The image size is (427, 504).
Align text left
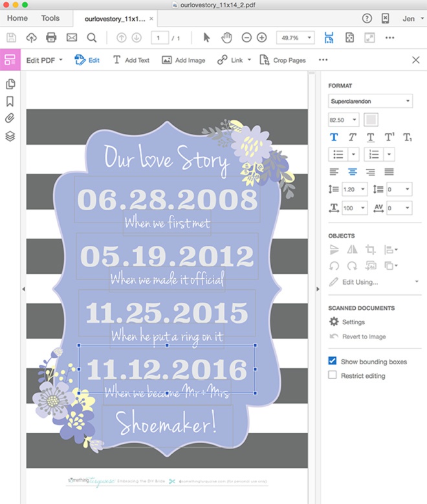[x=334, y=172]
